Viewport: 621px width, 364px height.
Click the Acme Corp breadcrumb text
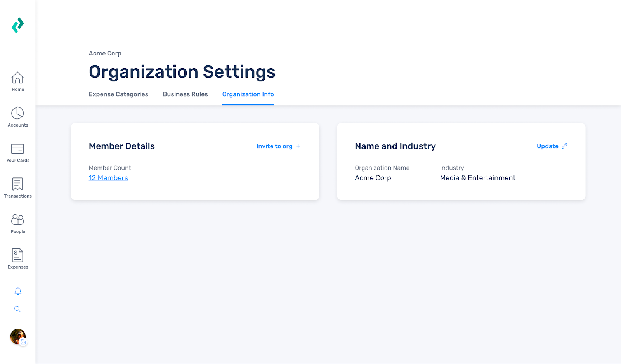[105, 54]
